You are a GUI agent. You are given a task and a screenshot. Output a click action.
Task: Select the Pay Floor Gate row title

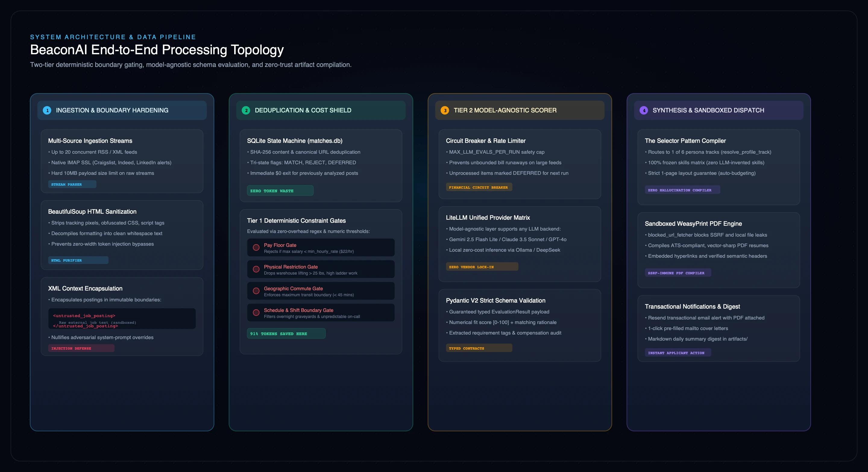click(x=280, y=245)
